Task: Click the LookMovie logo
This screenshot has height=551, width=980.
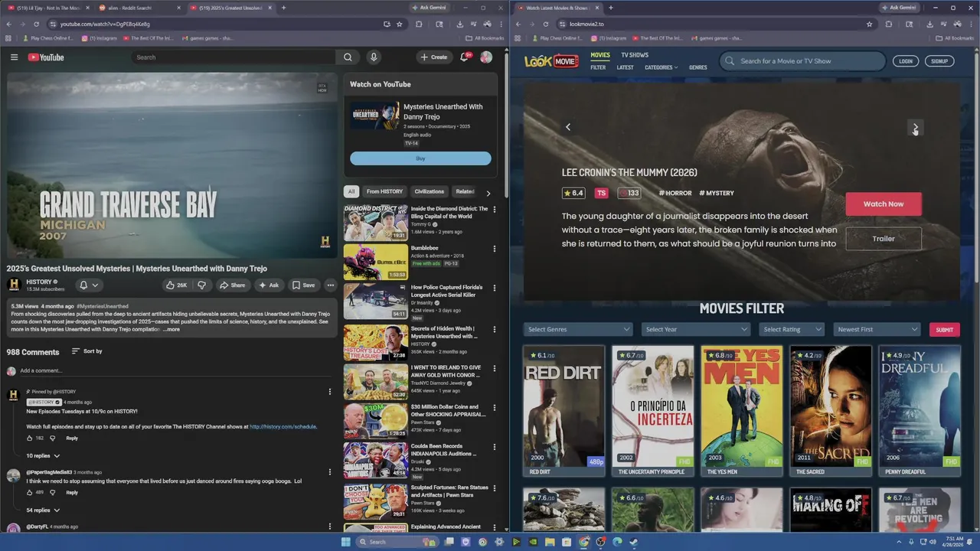Action: (x=551, y=61)
